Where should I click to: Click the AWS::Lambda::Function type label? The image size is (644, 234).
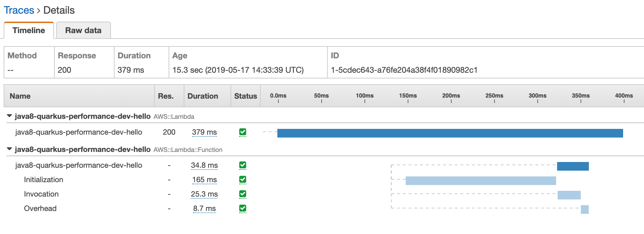[188, 150]
